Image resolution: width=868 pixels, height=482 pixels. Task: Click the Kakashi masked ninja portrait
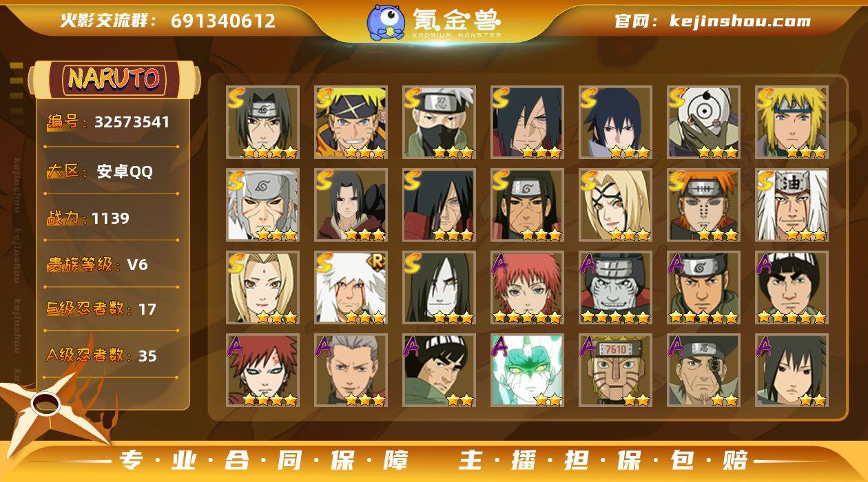point(439,122)
